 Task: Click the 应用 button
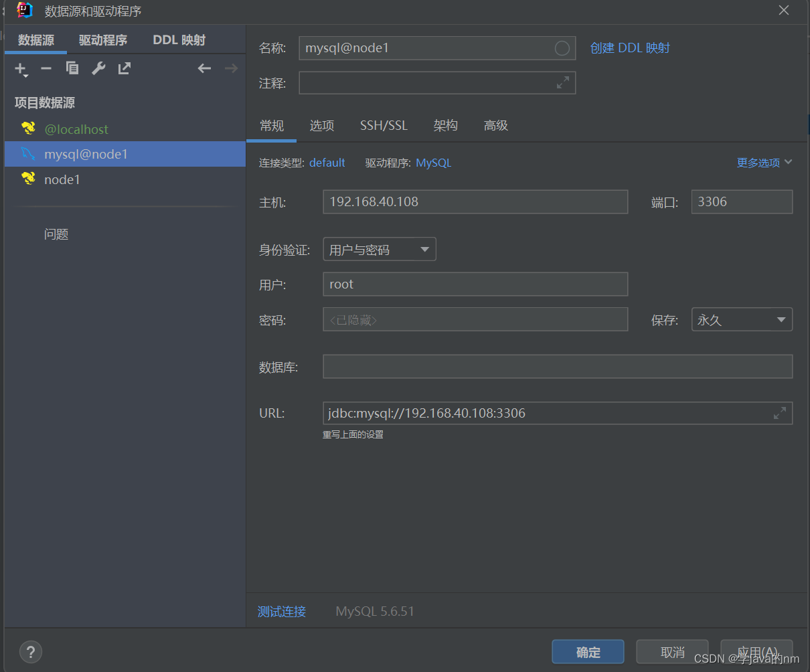[756, 652]
